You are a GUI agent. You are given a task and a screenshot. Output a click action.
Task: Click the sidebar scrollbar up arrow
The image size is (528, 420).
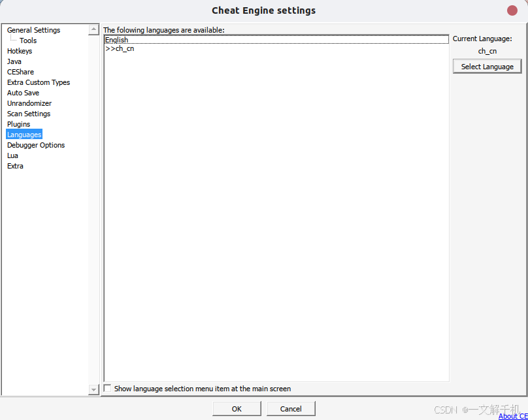(x=93, y=29)
